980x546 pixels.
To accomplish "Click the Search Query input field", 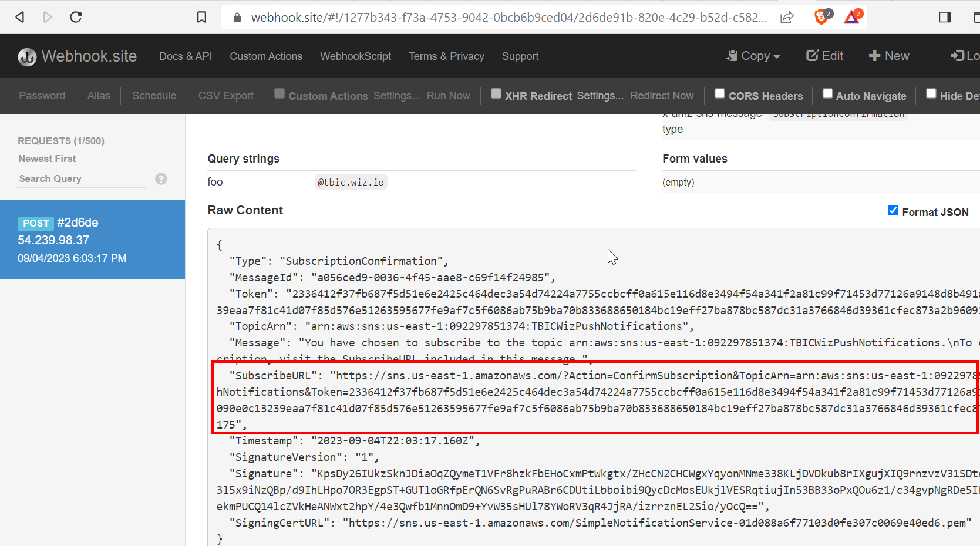I will (x=82, y=178).
